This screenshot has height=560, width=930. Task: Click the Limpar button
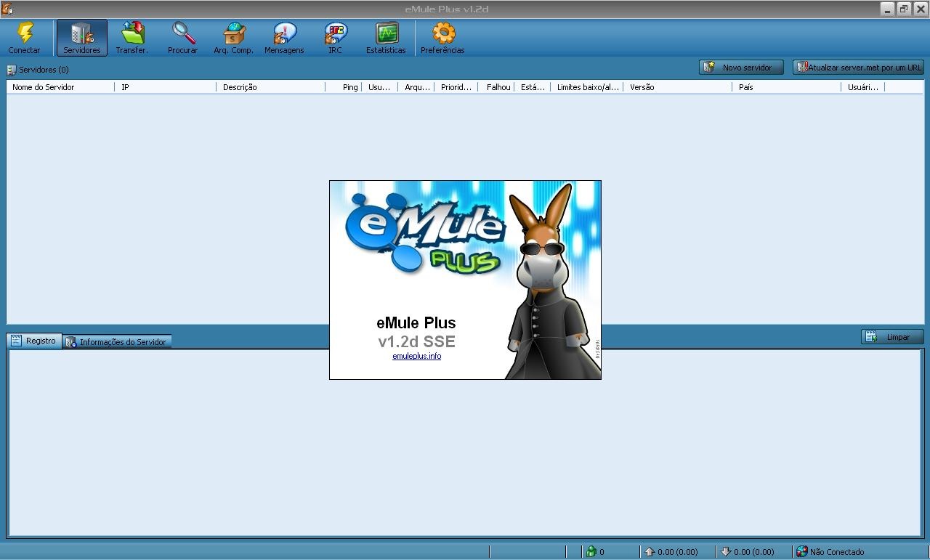click(x=892, y=337)
